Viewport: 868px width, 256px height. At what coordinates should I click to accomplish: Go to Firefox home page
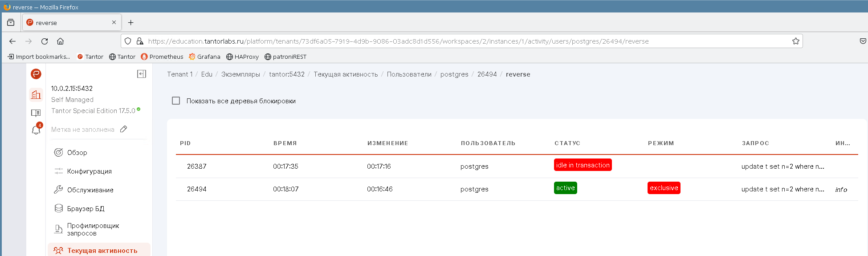click(x=60, y=41)
